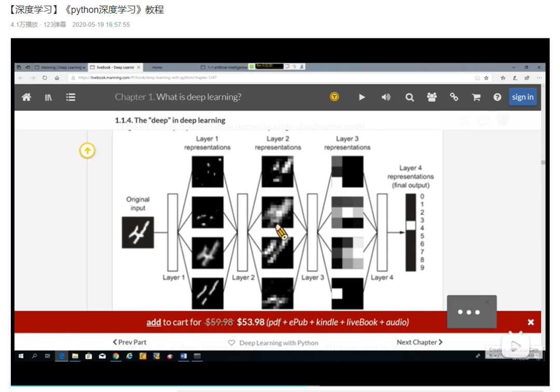560x392 pixels.
Task: Dismiss the red add-to-cart banner
Action: 531,323
